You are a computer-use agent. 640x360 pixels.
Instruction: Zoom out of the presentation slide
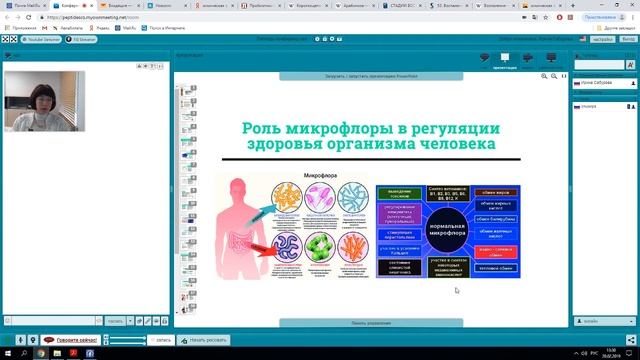pos(554,76)
